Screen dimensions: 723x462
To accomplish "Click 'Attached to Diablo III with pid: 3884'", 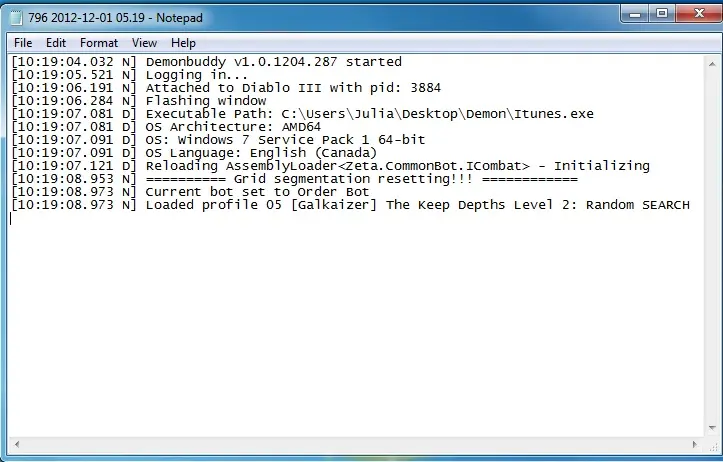I will 293,88.
